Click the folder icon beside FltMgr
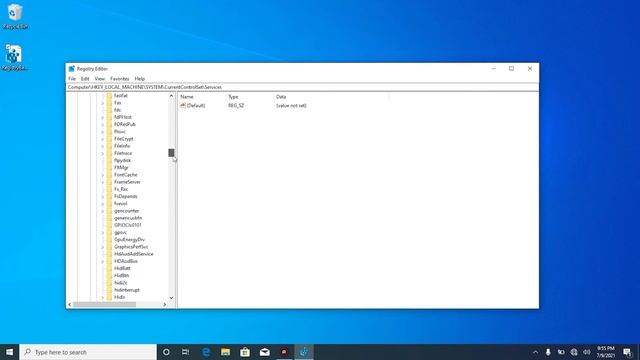Viewport: 640px width, 360px height. click(109, 167)
